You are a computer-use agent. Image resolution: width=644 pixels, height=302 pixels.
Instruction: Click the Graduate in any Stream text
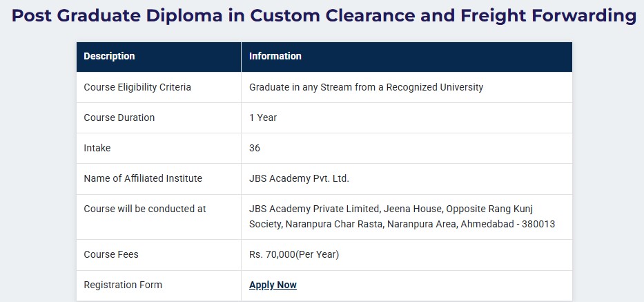click(366, 87)
